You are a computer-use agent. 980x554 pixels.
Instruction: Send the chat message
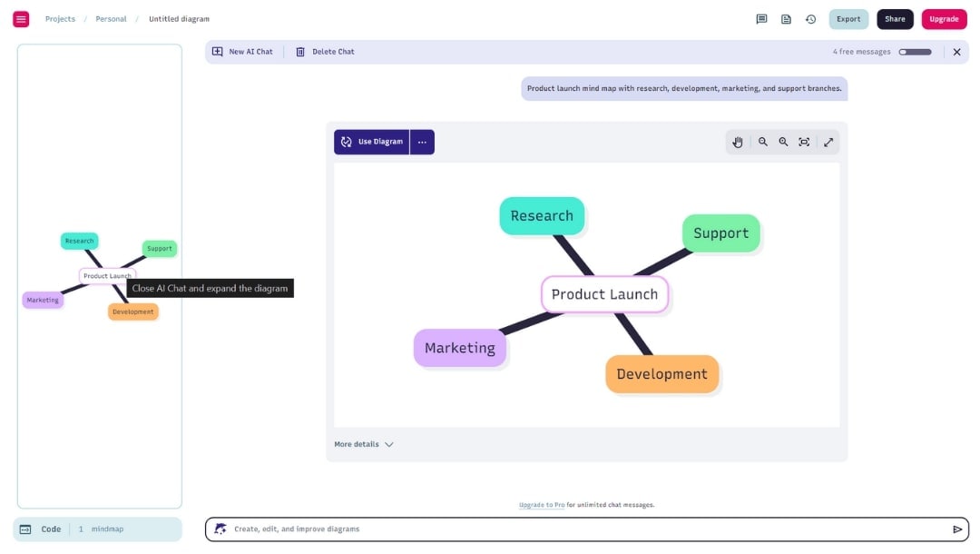pyautogui.click(x=957, y=529)
